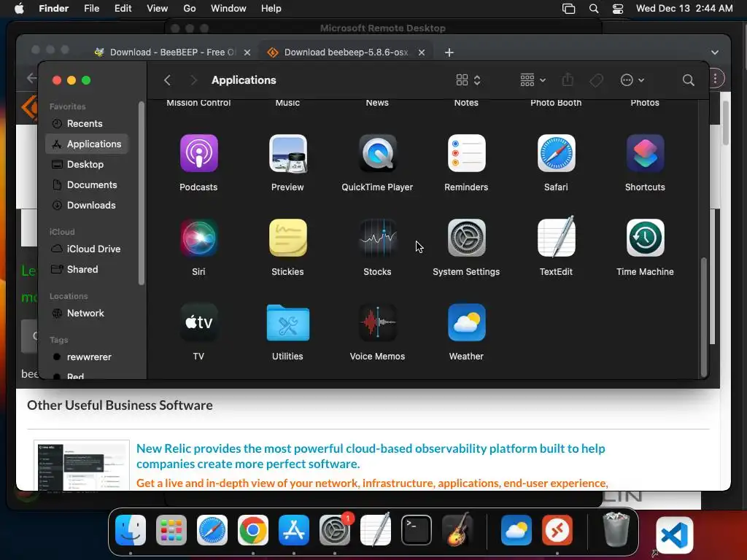Open Visual Studio Code icon beside Dock

(x=675, y=535)
